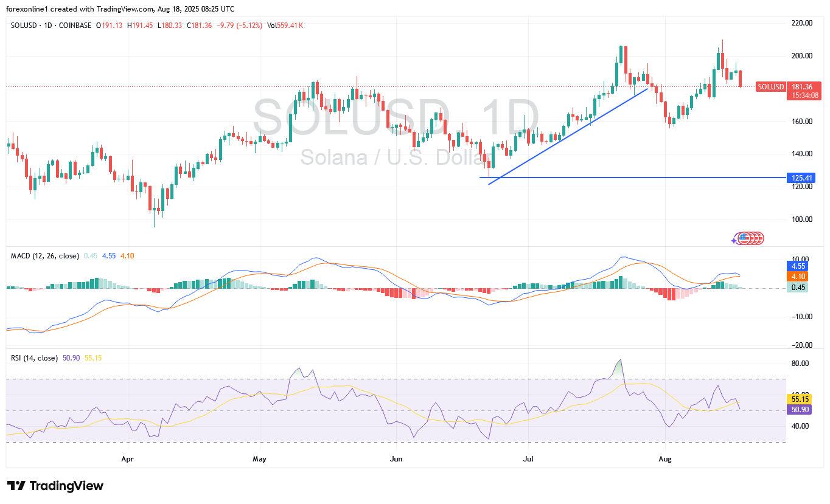Viewport: 830px width, 504px height.
Task: Click the purple sparkle icon beside the flags
Action: tap(734, 240)
